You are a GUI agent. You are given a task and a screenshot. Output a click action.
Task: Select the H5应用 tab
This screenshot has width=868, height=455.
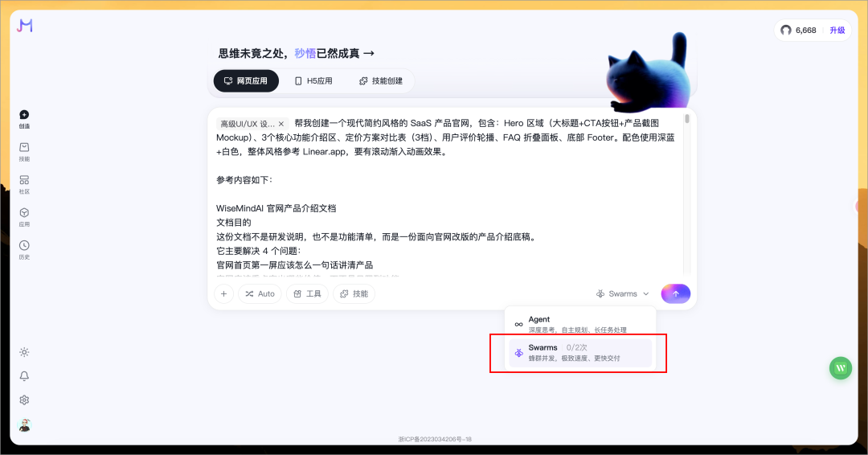click(x=313, y=81)
